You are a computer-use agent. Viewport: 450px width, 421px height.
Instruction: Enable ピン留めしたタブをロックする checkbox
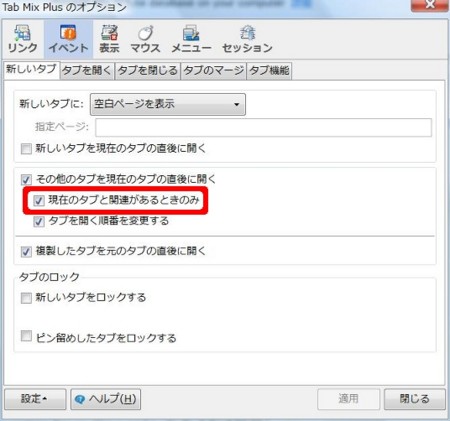click(x=26, y=336)
